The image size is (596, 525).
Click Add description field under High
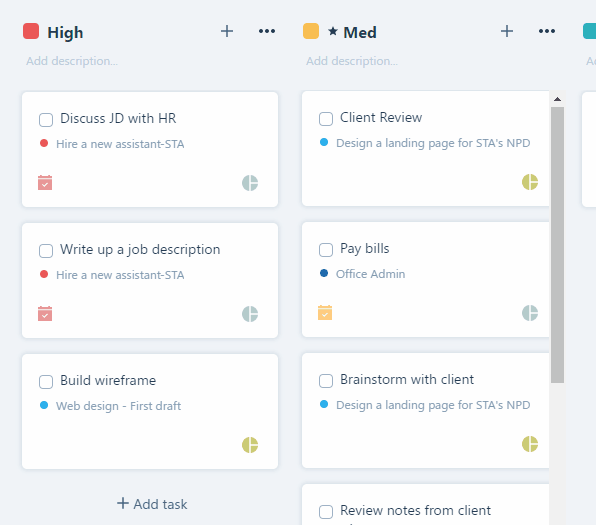[x=72, y=61]
